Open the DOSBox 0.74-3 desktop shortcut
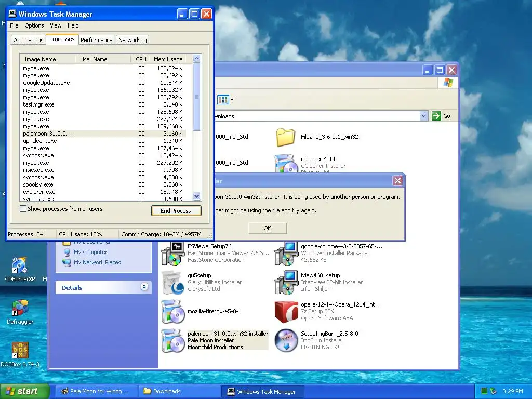The width and height of the screenshot is (532, 399). [20, 350]
